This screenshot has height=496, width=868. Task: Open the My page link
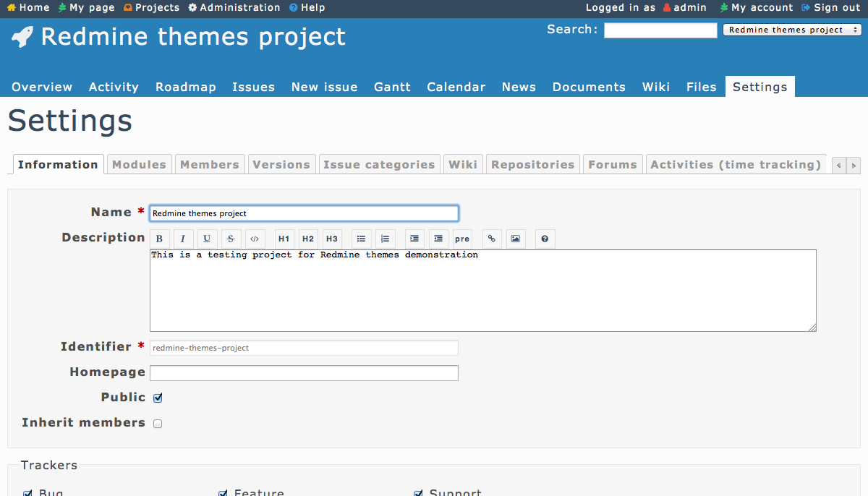86,7
